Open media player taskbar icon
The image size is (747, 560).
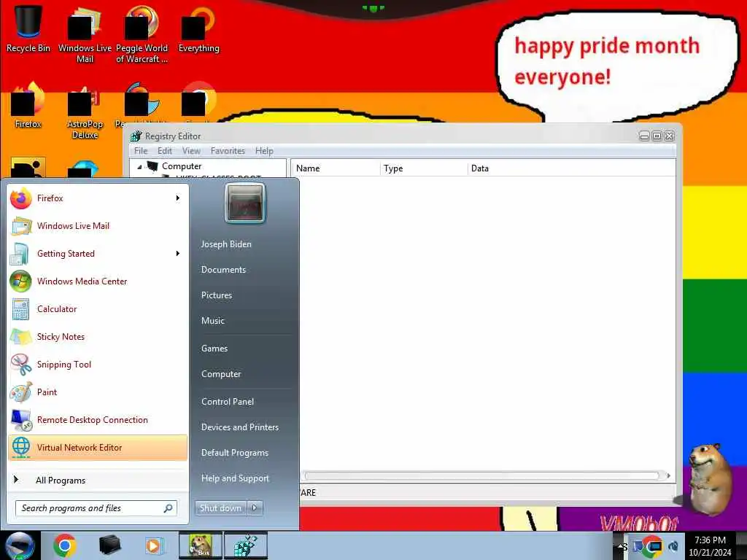click(154, 545)
